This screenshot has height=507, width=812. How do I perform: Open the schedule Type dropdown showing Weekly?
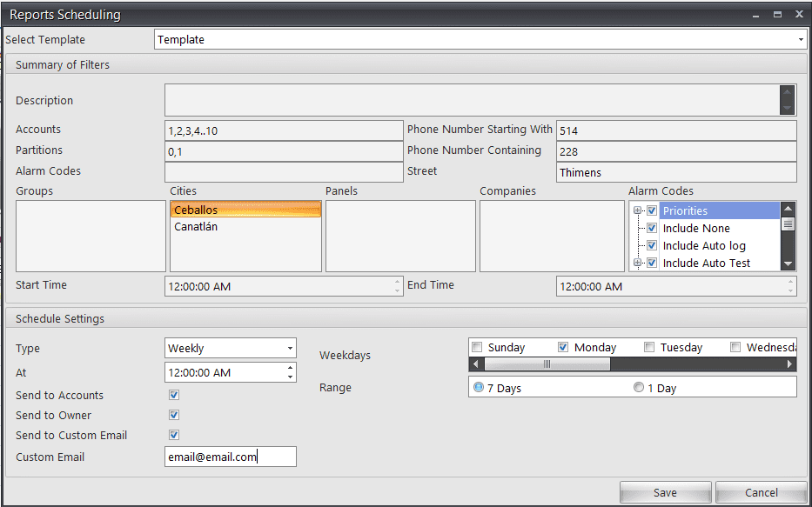pyautogui.click(x=288, y=348)
